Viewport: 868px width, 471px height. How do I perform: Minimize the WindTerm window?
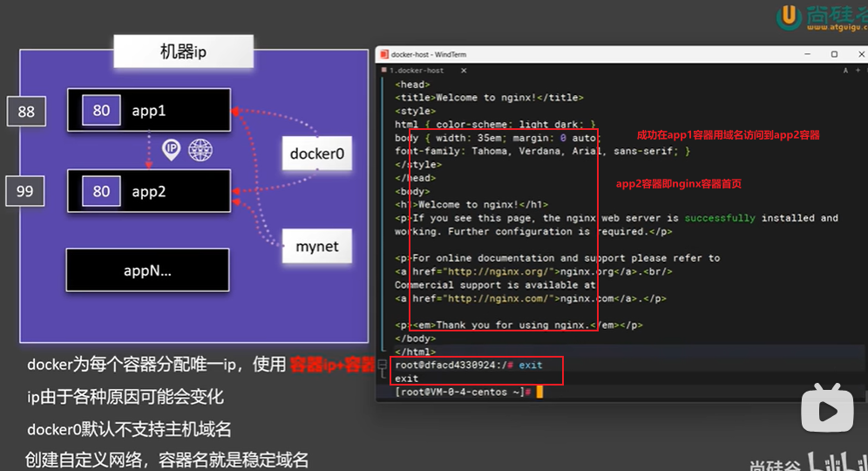point(808,54)
